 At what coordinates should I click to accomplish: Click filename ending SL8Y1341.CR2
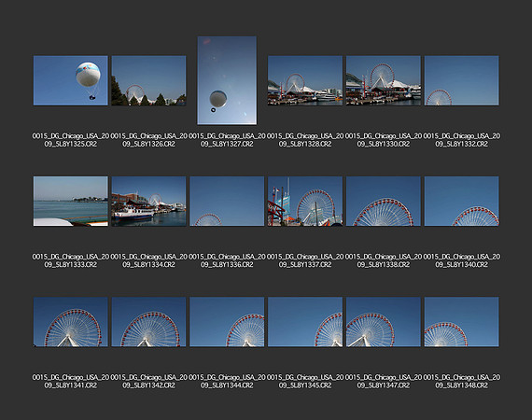(x=71, y=382)
